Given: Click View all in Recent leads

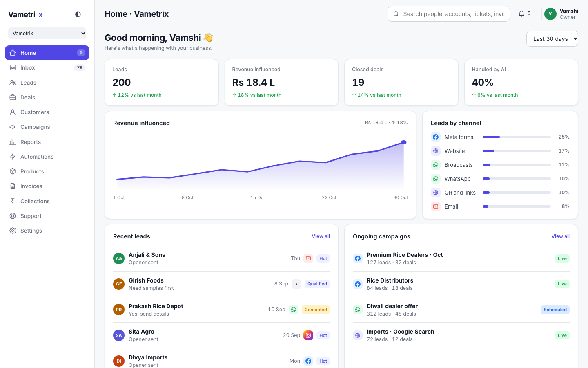Looking at the screenshot, I should (321, 236).
